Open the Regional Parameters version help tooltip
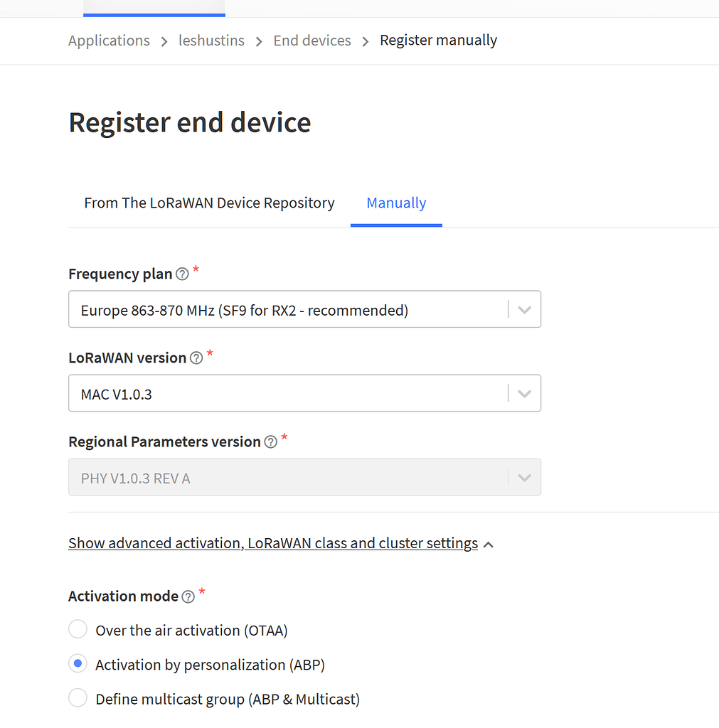 click(x=271, y=441)
